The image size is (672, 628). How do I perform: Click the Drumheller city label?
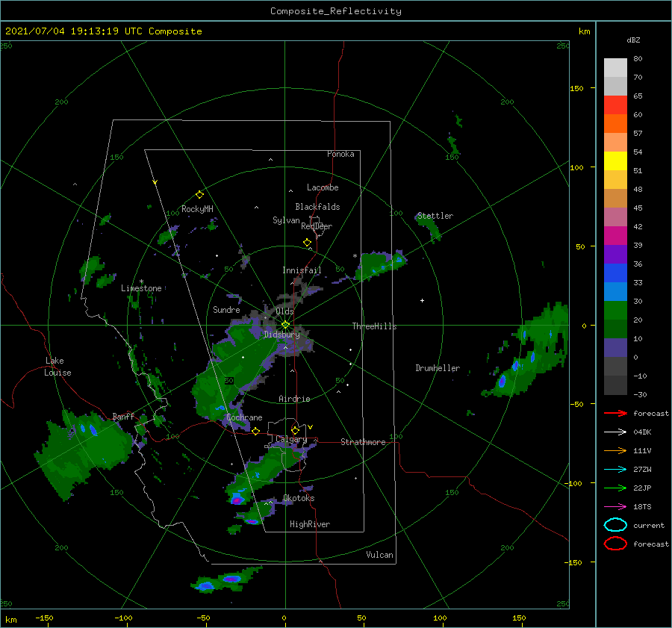(438, 368)
